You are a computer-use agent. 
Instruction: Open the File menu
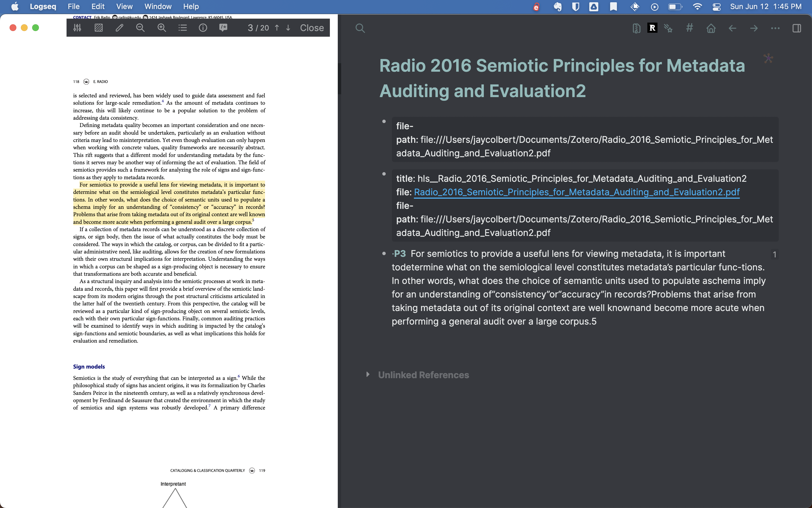74,6
